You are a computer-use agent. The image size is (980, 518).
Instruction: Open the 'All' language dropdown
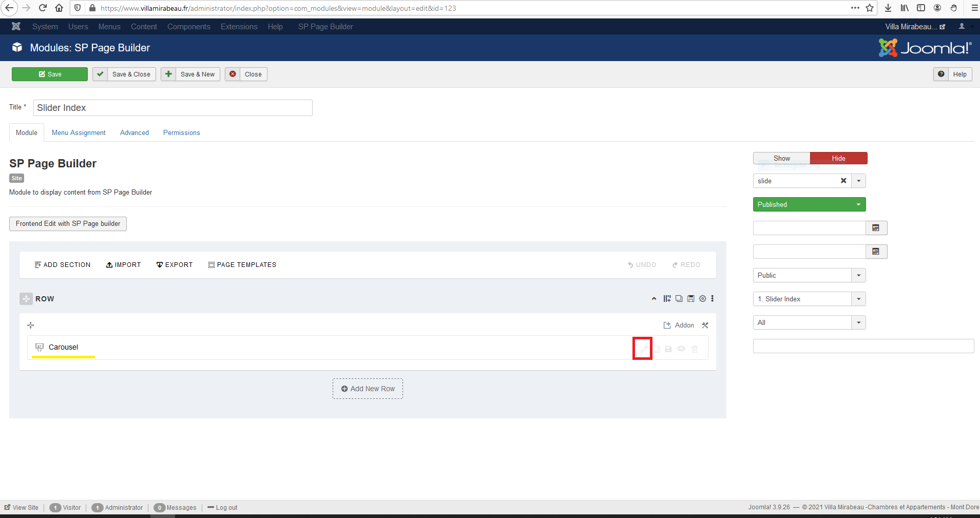click(810, 322)
